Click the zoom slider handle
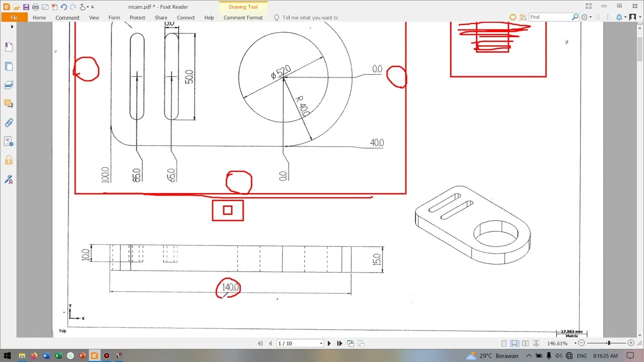This screenshot has height=362, width=644. (609, 343)
